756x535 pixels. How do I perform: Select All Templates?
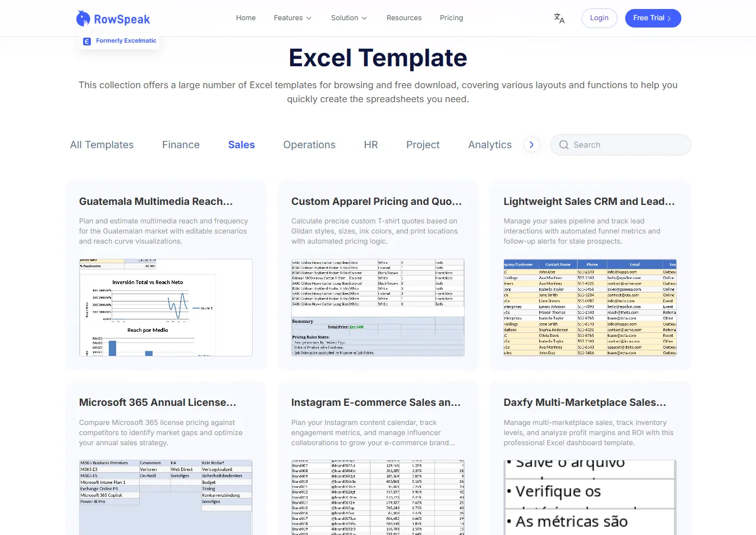pos(102,145)
